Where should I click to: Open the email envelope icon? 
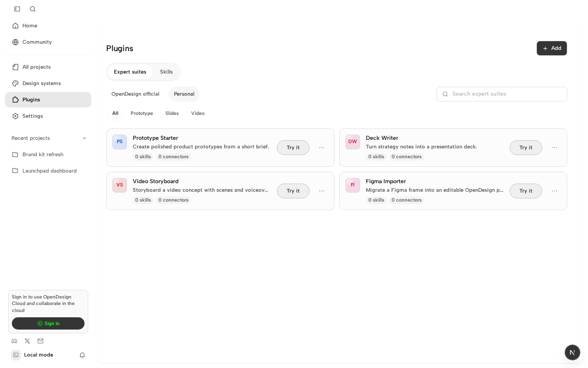coord(40,341)
